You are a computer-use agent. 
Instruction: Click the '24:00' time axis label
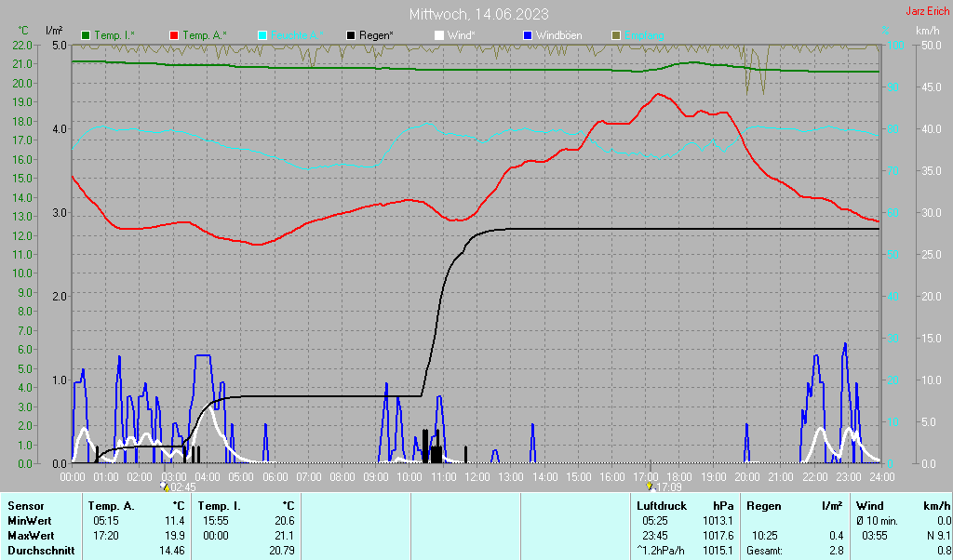pyautogui.click(x=882, y=477)
